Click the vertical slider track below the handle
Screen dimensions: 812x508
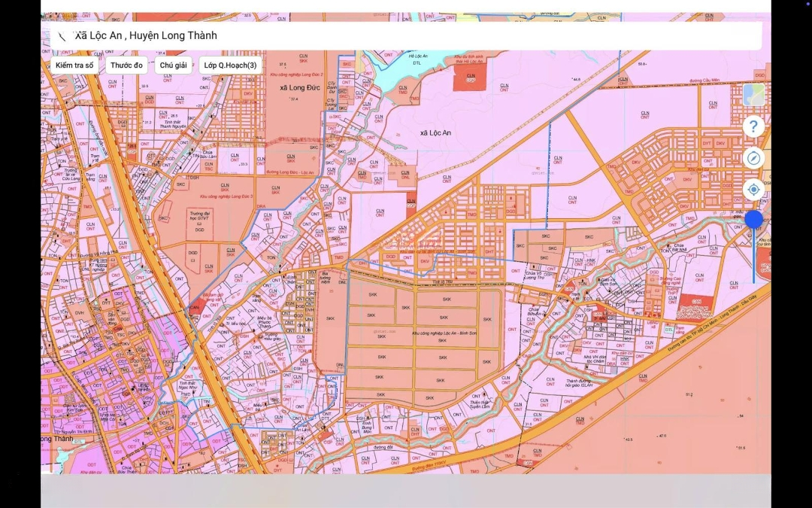(x=754, y=260)
